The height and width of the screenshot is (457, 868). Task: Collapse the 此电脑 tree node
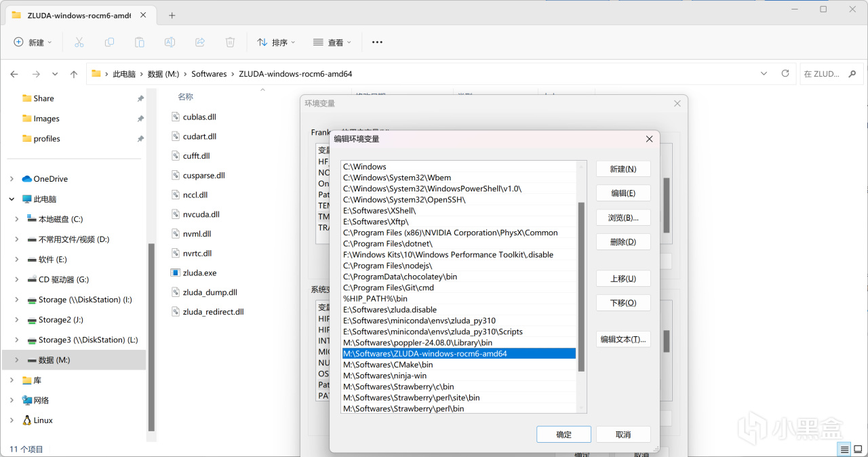tap(12, 199)
